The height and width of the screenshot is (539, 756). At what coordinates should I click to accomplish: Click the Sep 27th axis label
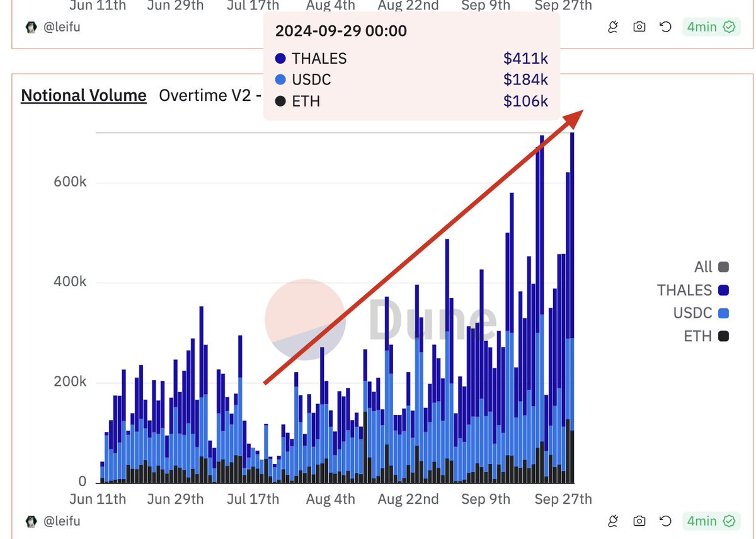point(563,499)
